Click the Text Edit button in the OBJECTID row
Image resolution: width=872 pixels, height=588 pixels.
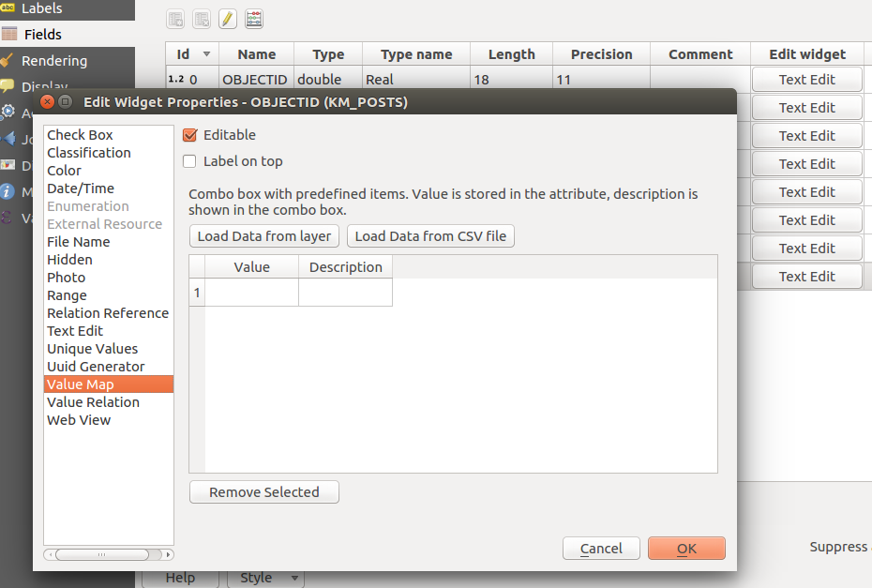807,80
